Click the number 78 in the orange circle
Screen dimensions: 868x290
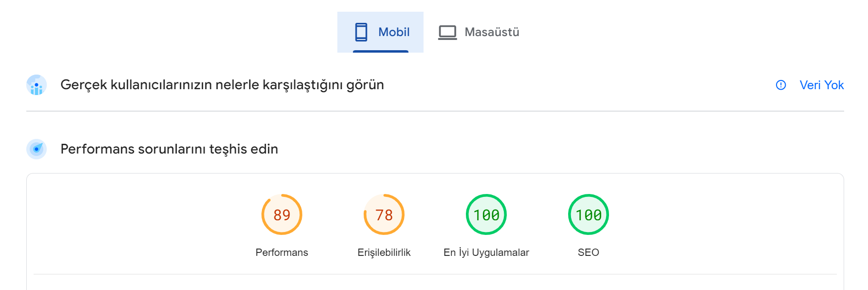pyautogui.click(x=384, y=215)
